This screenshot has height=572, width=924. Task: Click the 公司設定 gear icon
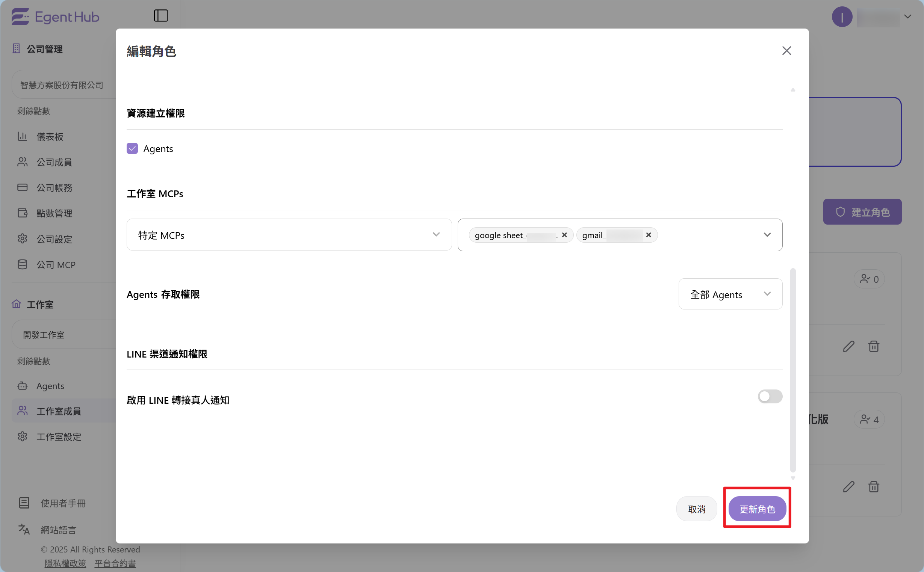22,239
